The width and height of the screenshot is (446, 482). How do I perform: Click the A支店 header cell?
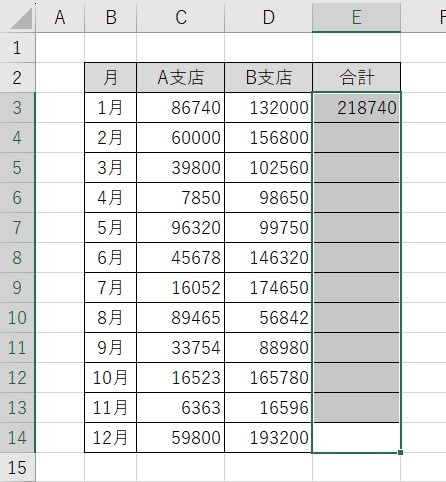click(x=181, y=78)
